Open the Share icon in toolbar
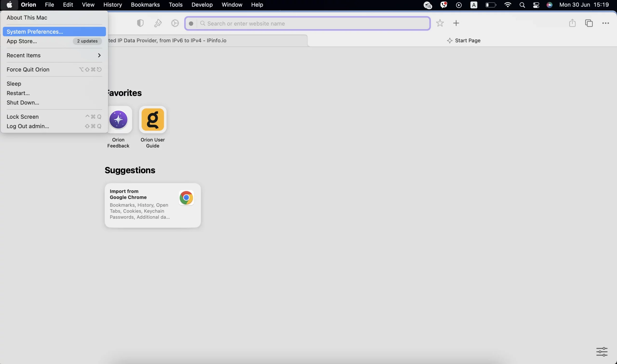 [x=572, y=23]
